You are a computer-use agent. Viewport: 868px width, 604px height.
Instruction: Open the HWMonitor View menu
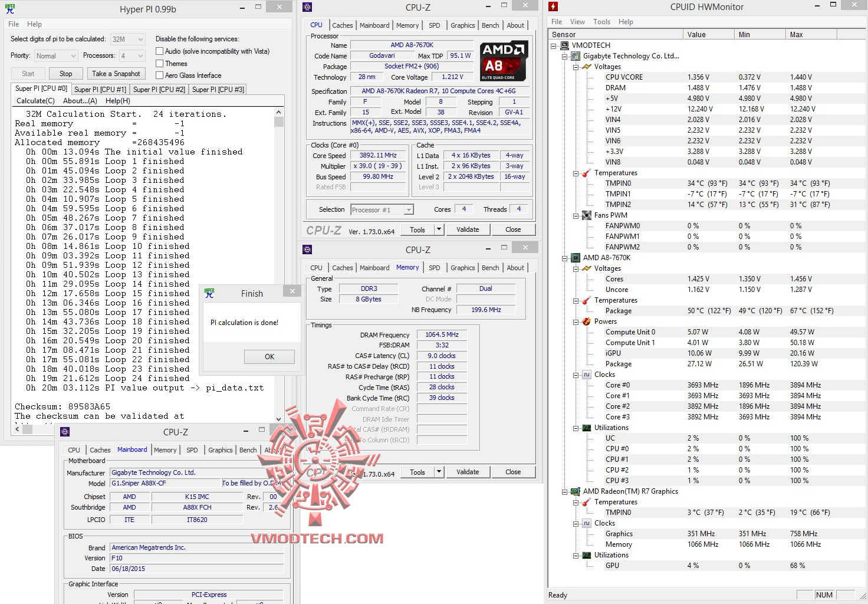click(577, 22)
